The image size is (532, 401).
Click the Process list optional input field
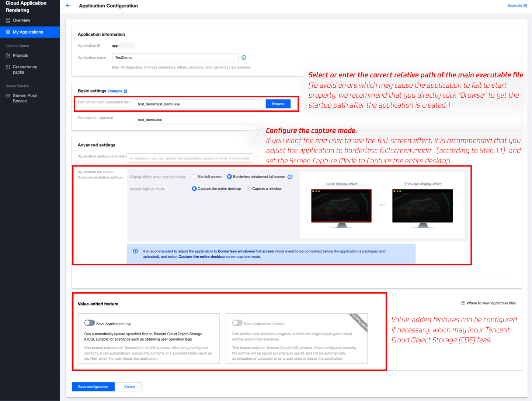(198, 120)
